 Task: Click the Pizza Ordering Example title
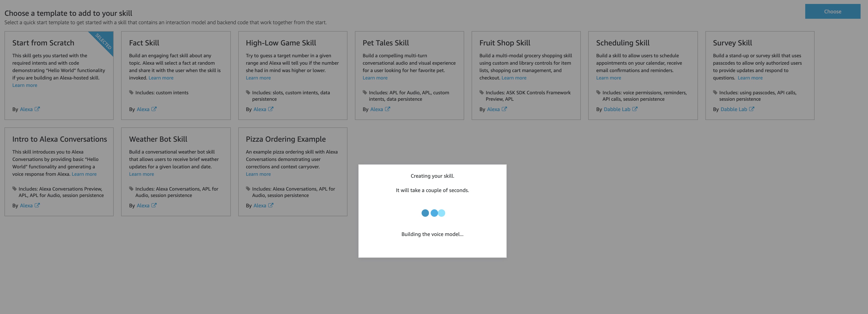(286, 139)
